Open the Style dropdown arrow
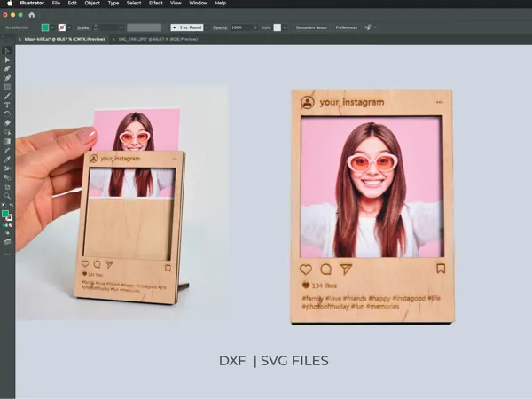This screenshot has height=399, width=532. (285, 27)
